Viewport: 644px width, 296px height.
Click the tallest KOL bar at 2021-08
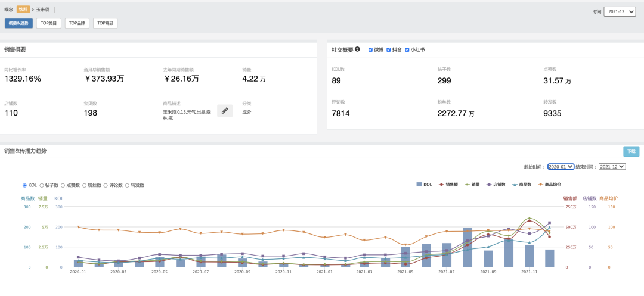pos(467,247)
